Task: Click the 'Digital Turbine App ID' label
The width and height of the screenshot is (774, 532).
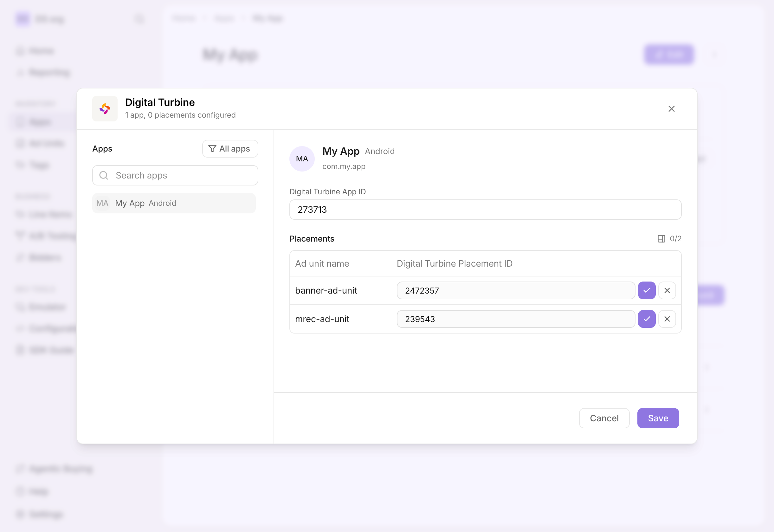Action: point(327,192)
